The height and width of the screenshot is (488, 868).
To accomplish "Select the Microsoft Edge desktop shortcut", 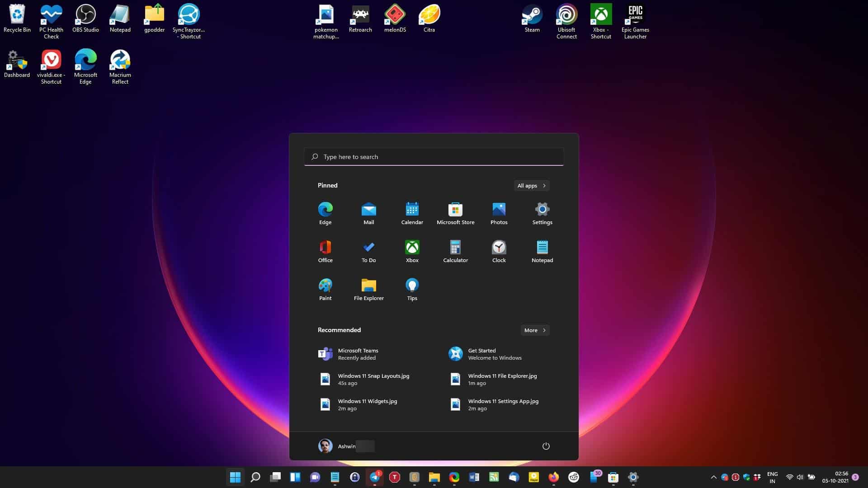I will (x=85, y=67).
